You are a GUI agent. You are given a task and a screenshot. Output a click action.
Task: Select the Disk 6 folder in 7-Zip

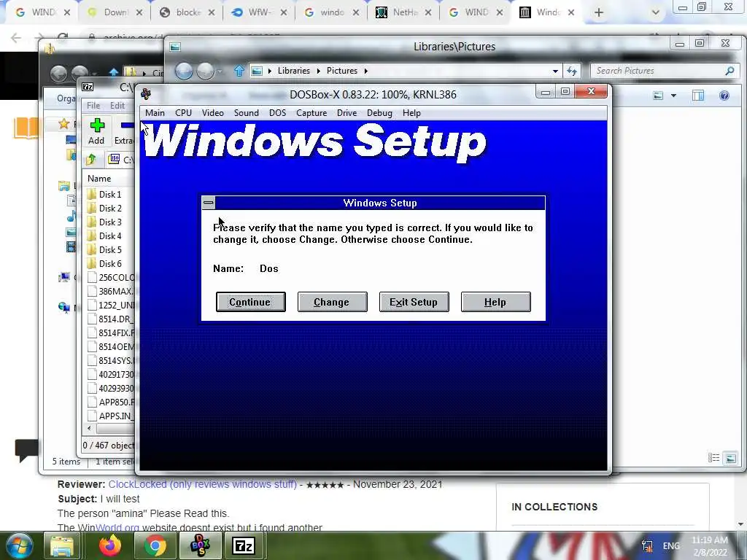point(110,263)
